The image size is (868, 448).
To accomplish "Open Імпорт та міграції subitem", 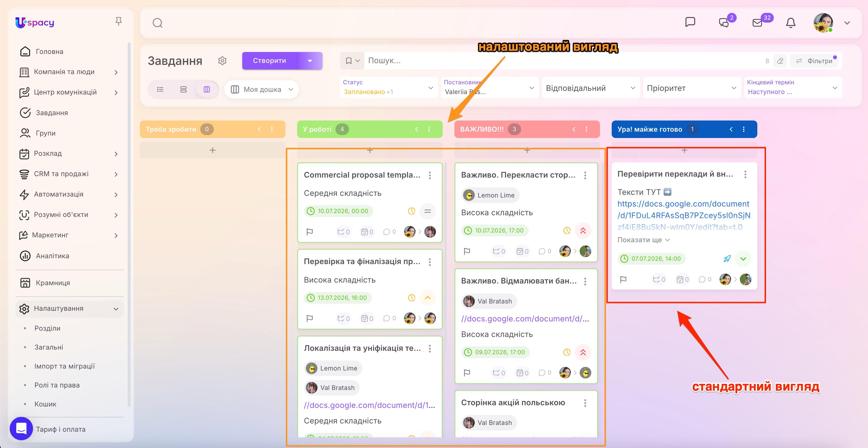I will [64, 366].
